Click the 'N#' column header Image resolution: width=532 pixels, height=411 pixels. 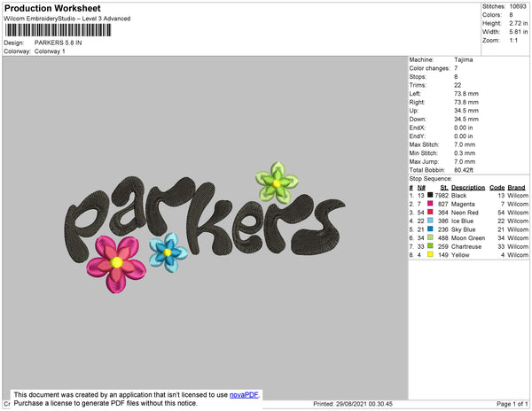[x=421, y=188]
